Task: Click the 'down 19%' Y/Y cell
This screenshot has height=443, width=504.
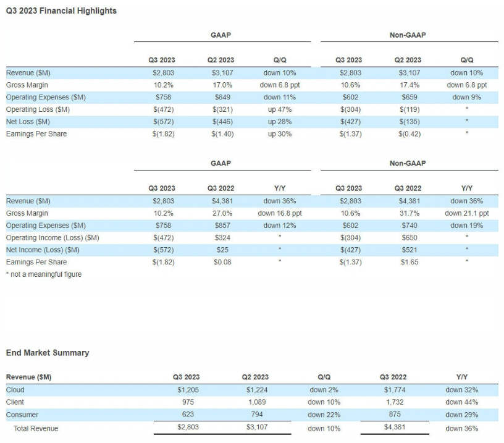Action: coord(467,226)
